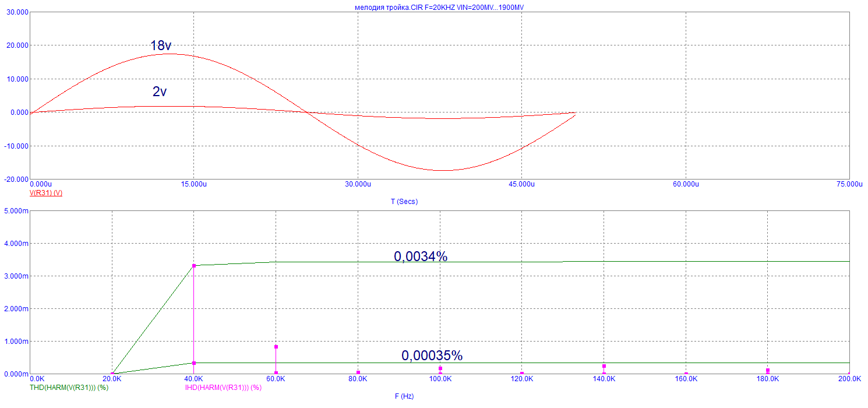Click the 5.000m y-axis value

click(x=16, y=211)
